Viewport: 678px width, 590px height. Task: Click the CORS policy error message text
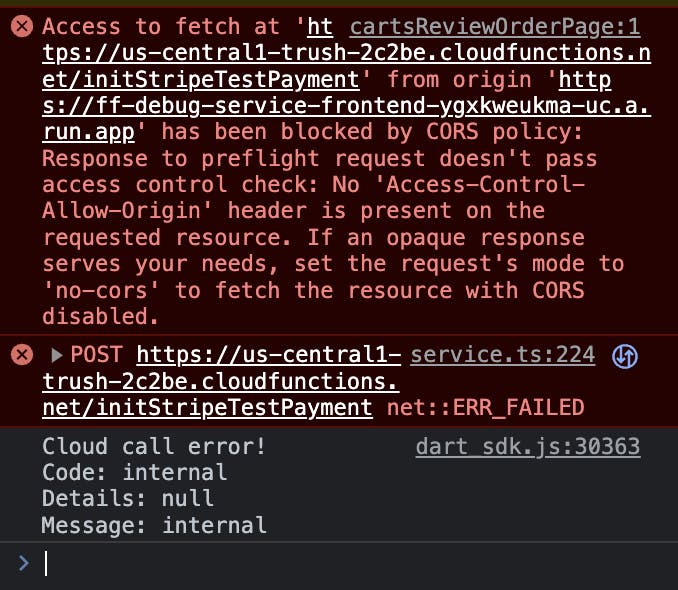click(300, 185)
